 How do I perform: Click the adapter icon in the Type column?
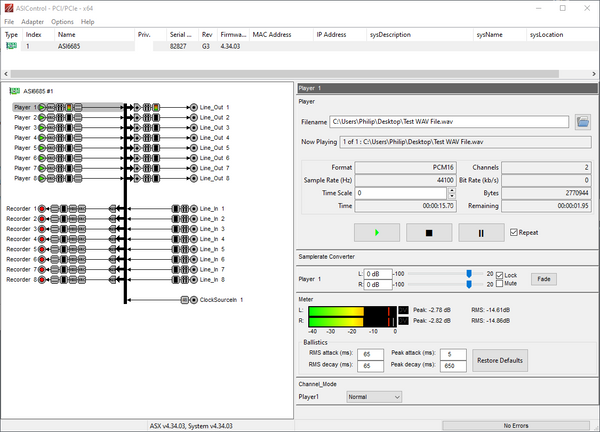click(11, 46)
